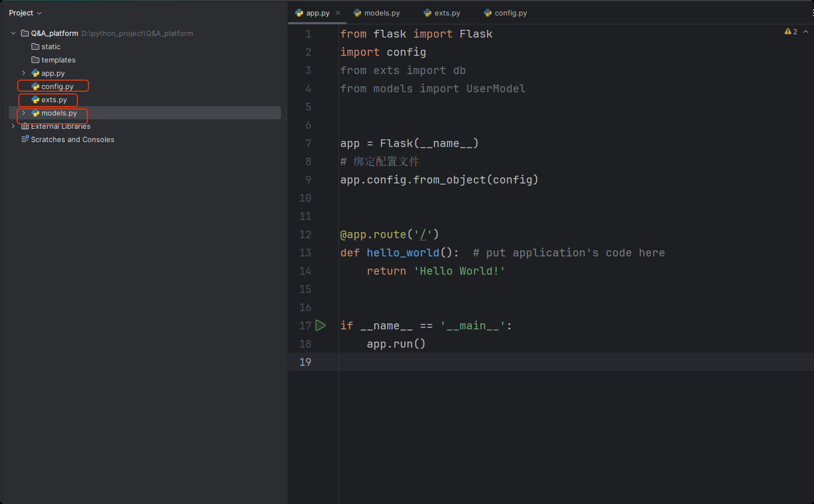Click the exts.py Python icon in project tree

coord(35,99)
